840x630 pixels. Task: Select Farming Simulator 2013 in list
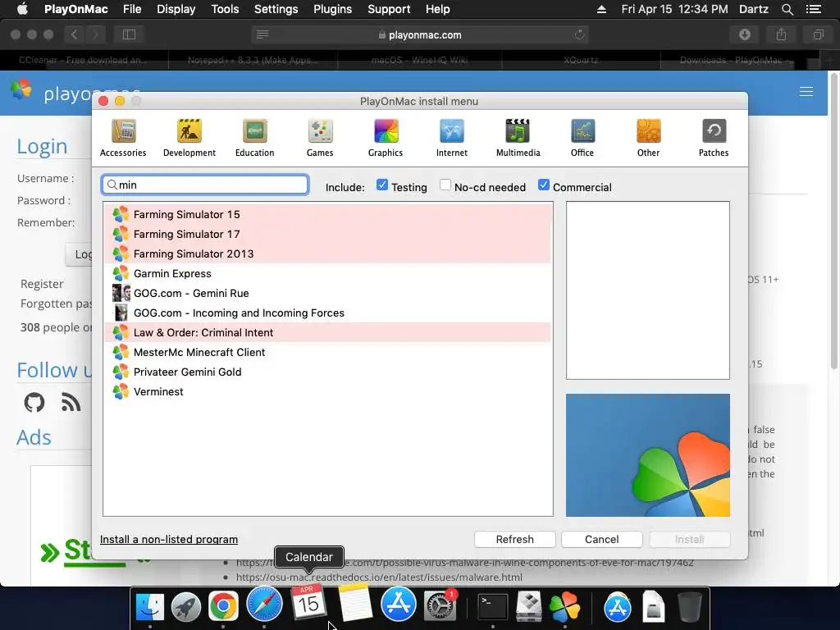click(327, 254)
